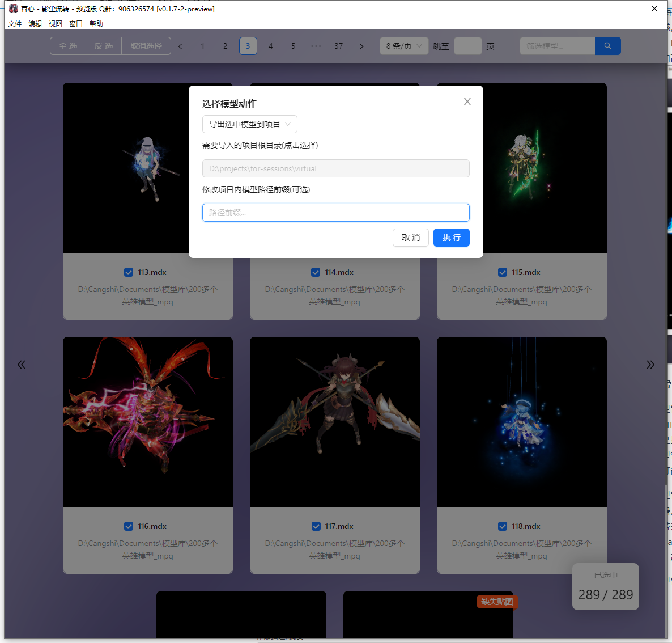Click the 跳至 page number input
This screenshot has height=643, width=672.
pyautogui.click(x=468, y=46)
